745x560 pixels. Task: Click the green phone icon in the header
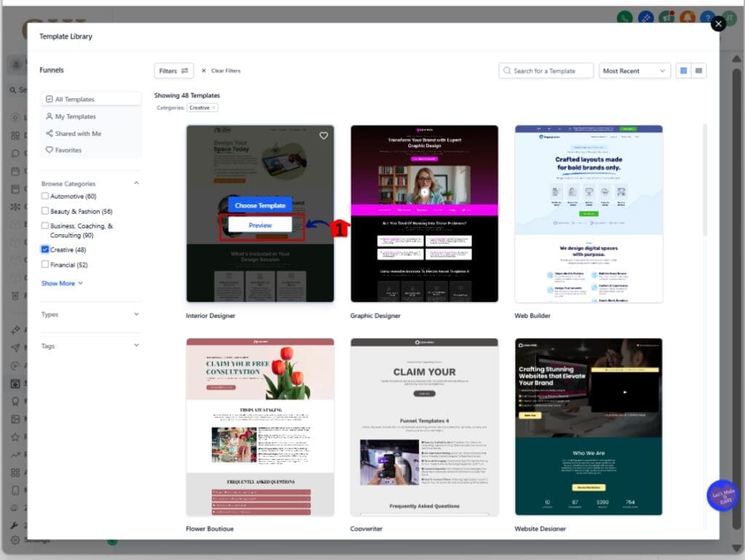[626, 15]
